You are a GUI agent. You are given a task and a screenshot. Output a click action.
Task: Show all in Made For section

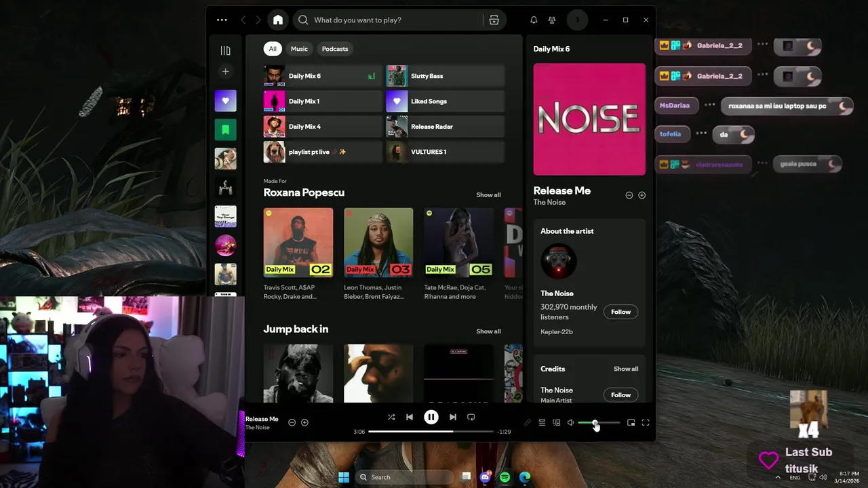[x=488, y=195]
